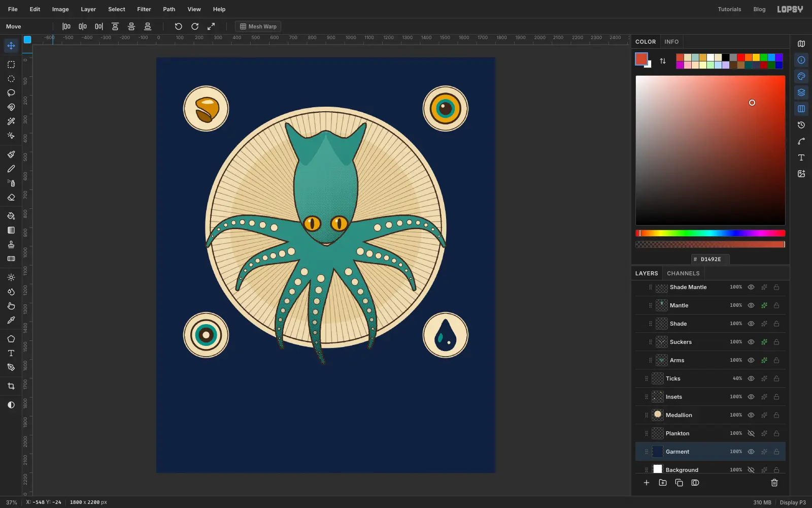Viewport: 812px width, 508px height.
Task: Hide the Ticks layer with its eye icon
Action: [x=751, y=378]
